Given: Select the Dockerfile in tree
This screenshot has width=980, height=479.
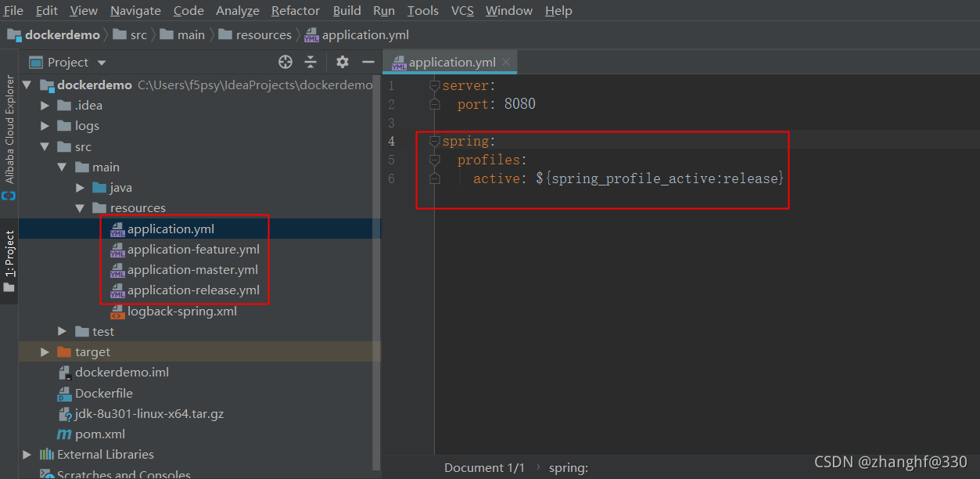Looking at the screenshot, I should click(x=103, y=393).
